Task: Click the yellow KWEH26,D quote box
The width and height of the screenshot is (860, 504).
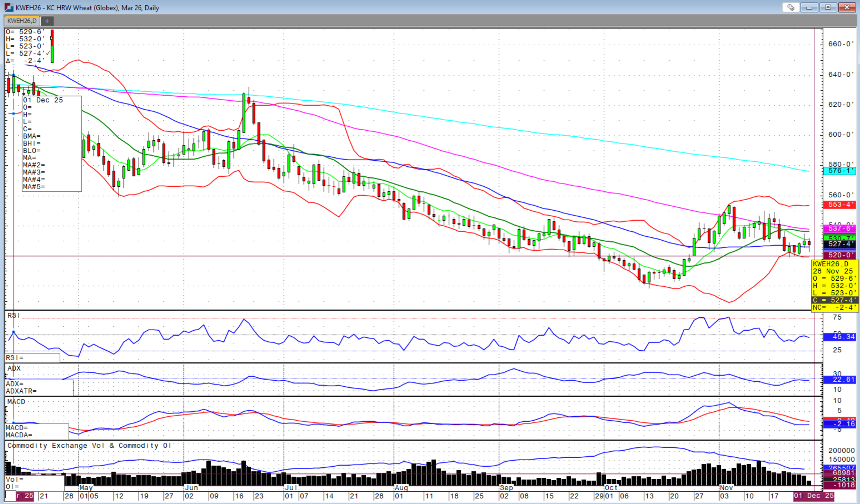Action: (x=835, y=286)
